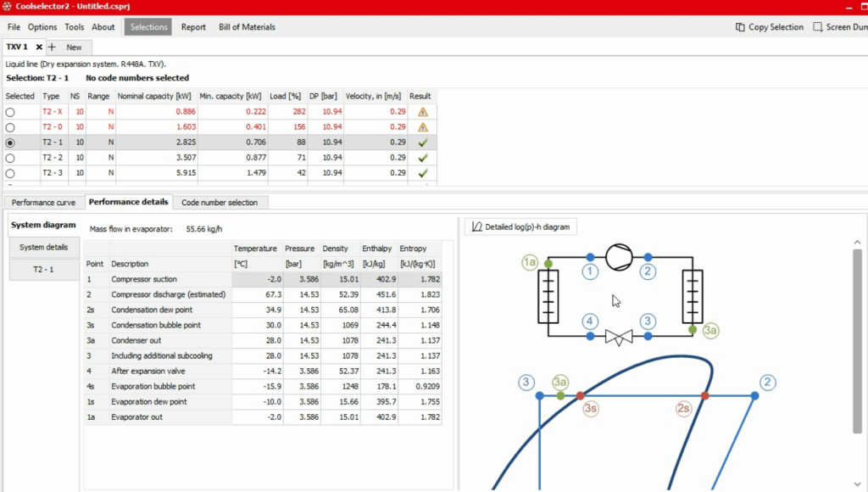Click the Load [%] column header

pyautogui.click(x=285, y=96)
